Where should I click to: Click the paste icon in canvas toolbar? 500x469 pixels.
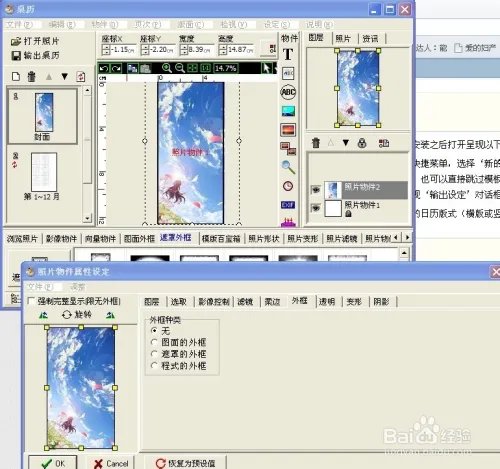145,68
